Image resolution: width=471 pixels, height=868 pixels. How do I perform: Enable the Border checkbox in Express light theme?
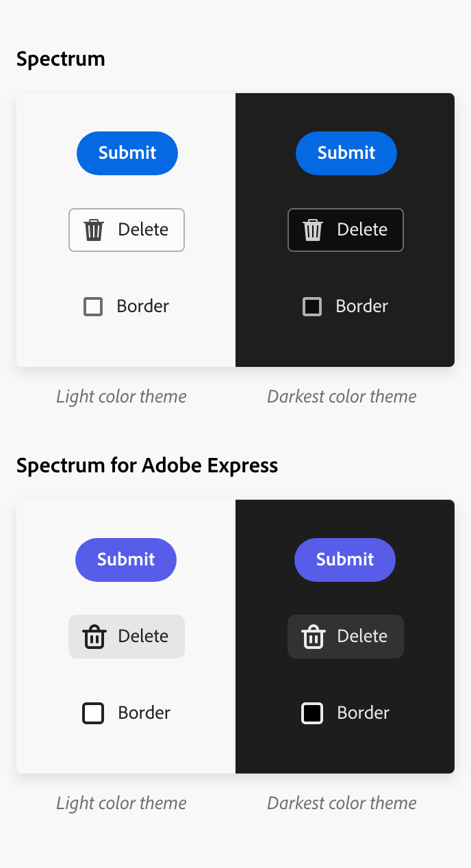(x=92, y=713)
